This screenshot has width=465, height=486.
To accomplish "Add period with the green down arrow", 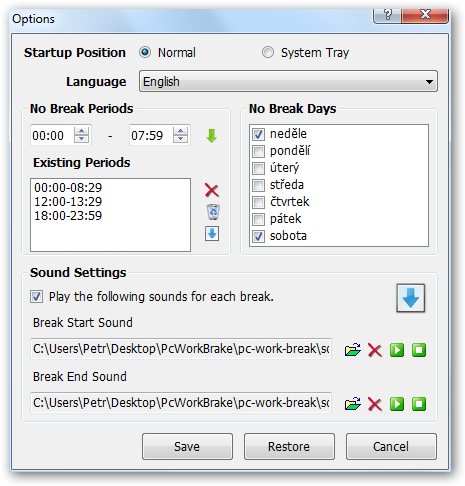I will [x=211, y=136].
